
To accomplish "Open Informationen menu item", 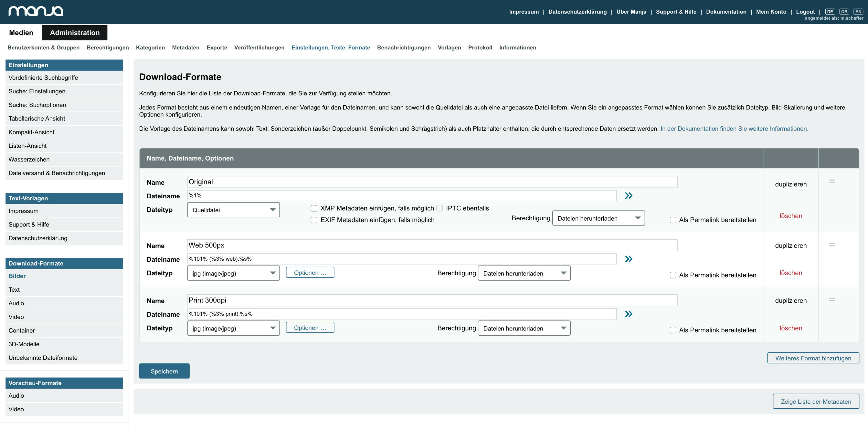I will click(517, 48).
